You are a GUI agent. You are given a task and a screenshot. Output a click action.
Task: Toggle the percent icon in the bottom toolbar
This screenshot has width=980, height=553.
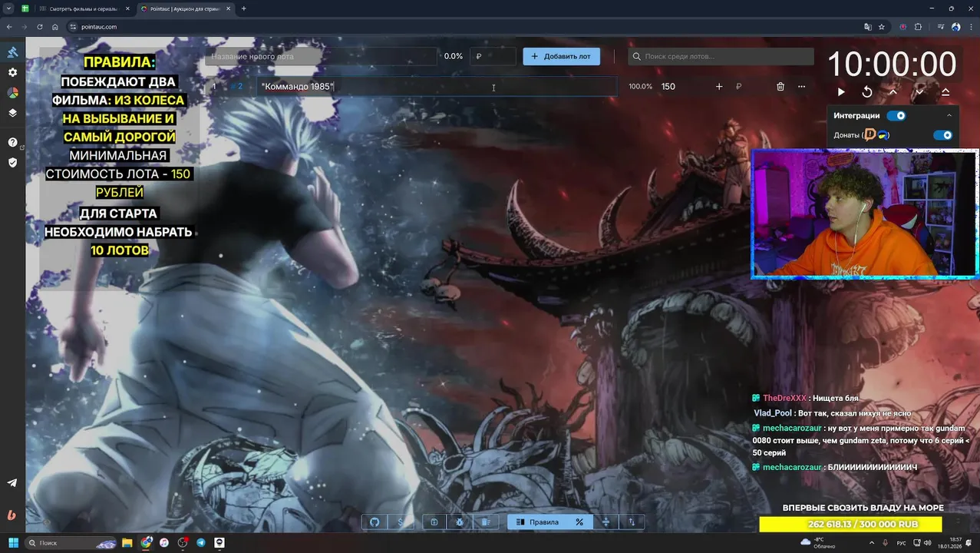pos(579,522)
